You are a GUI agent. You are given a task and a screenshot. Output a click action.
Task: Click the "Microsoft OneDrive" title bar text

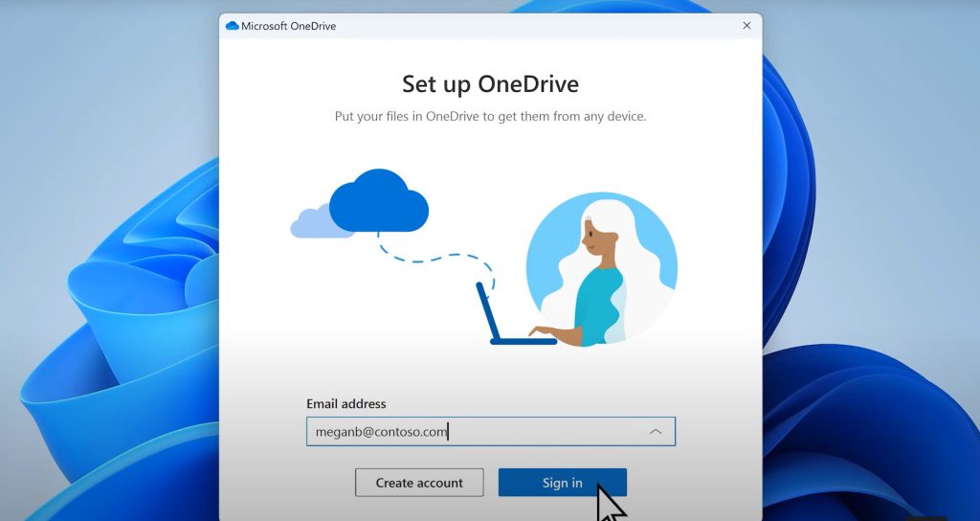pos(288,26)
